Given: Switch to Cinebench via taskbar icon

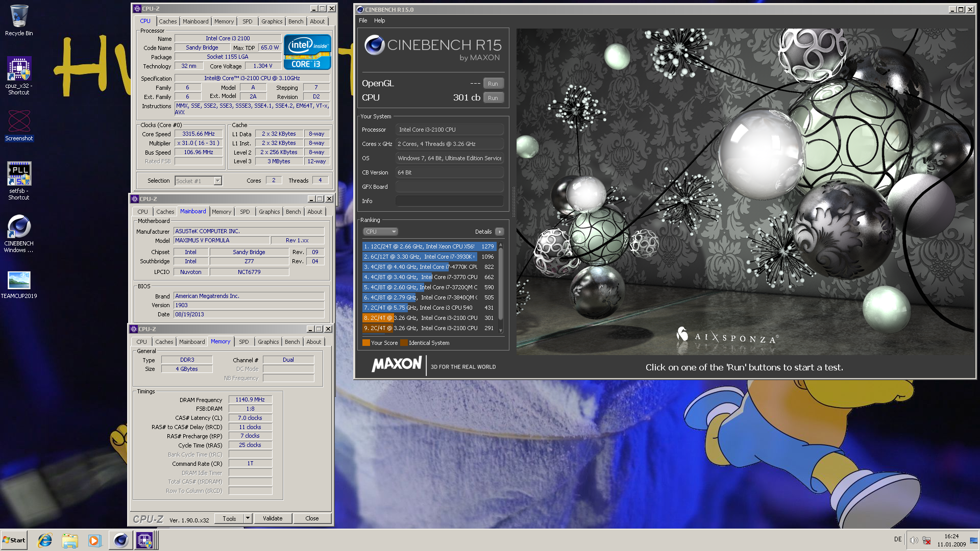Looking at the screenshot, I should coord(120,540).
